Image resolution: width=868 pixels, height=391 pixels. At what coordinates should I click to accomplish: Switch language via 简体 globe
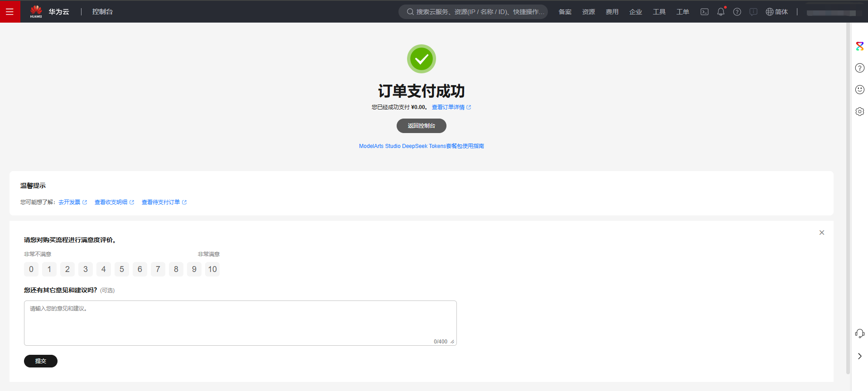777,12
